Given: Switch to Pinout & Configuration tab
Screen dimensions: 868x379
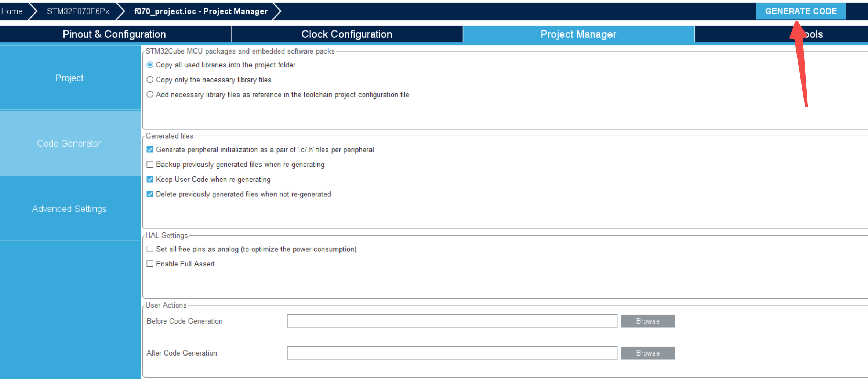Looking at the screenshot, I should [115, 34].
